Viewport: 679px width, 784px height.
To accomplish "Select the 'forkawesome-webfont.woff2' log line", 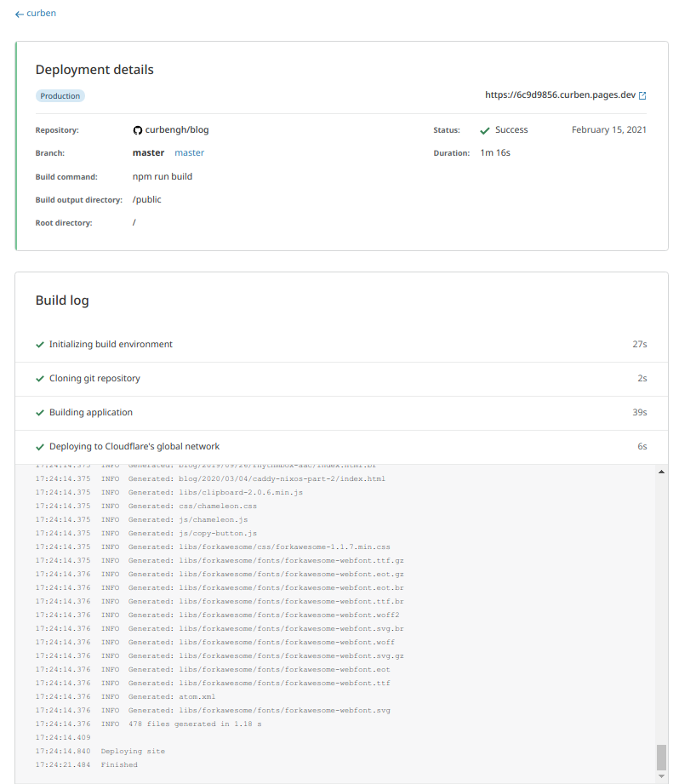I will tap(217, 615).
